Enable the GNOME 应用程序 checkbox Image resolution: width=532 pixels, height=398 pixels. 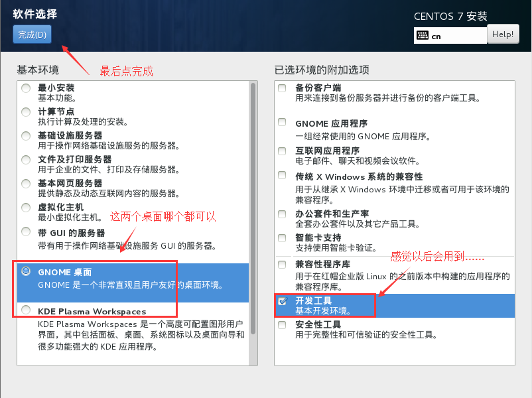[282, 122]
